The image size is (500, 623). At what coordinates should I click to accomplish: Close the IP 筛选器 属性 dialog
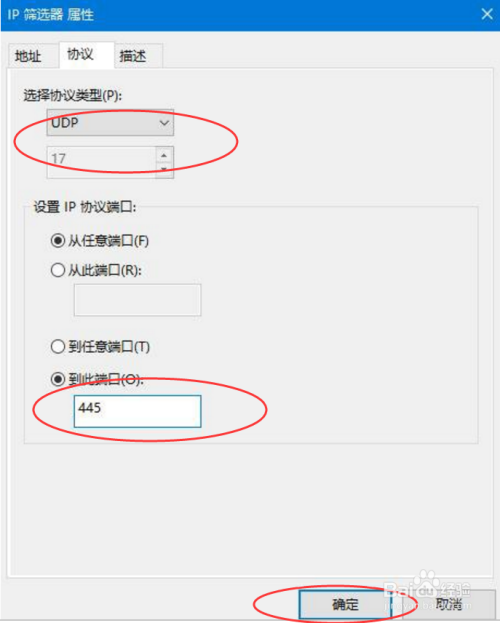coord(486,15)
